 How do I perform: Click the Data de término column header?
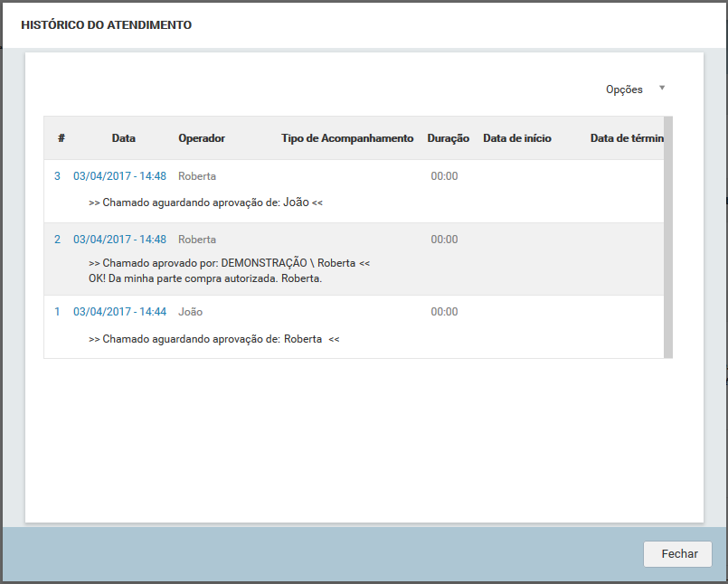[627, 138]
